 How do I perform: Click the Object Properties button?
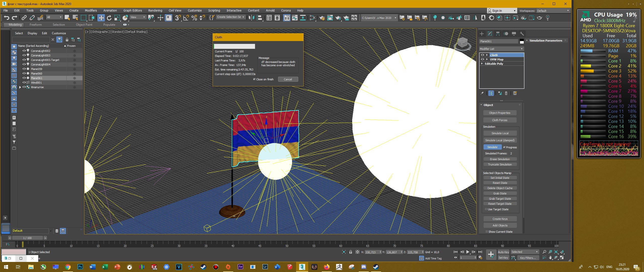[x=500, y=113]
